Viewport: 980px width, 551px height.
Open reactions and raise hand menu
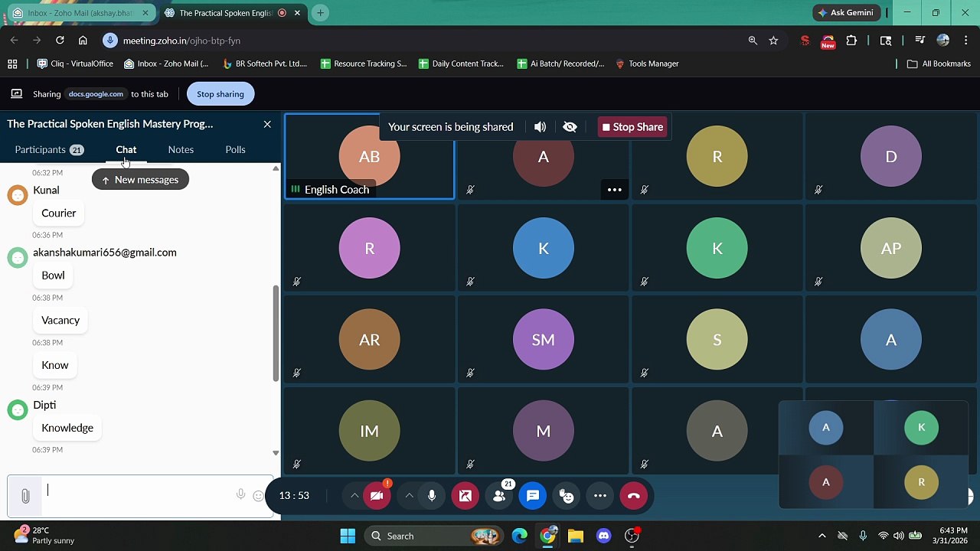coord(567,496)
